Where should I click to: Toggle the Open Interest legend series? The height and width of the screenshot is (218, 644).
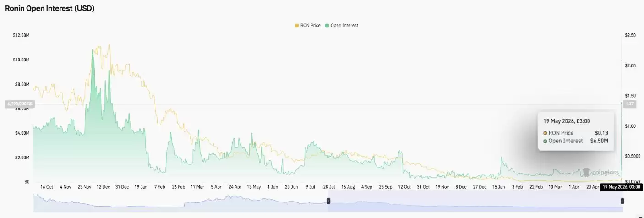342,26
